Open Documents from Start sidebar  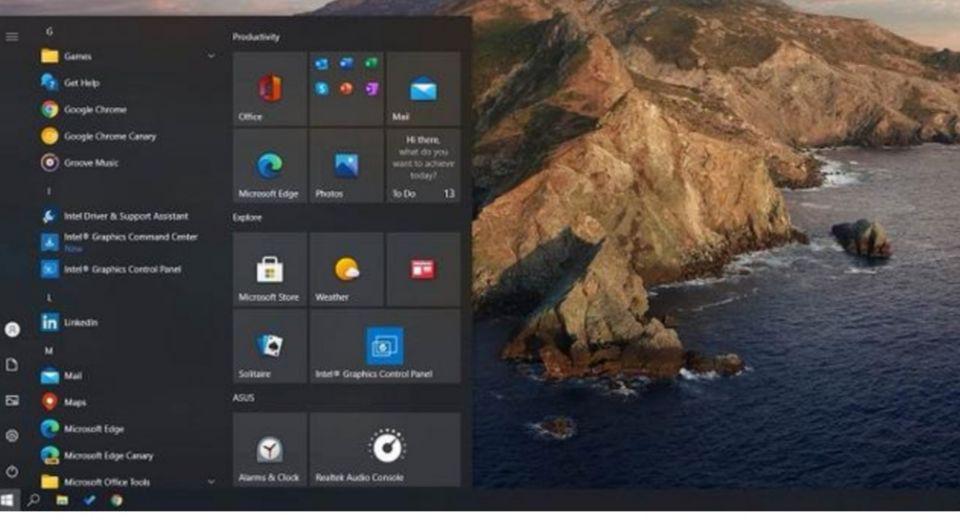(x=12, y=365)
